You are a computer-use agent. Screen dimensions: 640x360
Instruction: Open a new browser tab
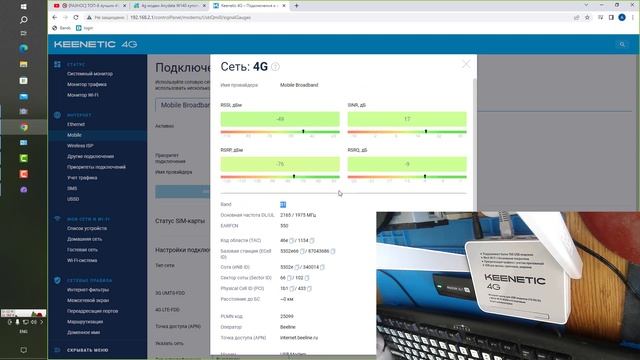coord(296,6)
